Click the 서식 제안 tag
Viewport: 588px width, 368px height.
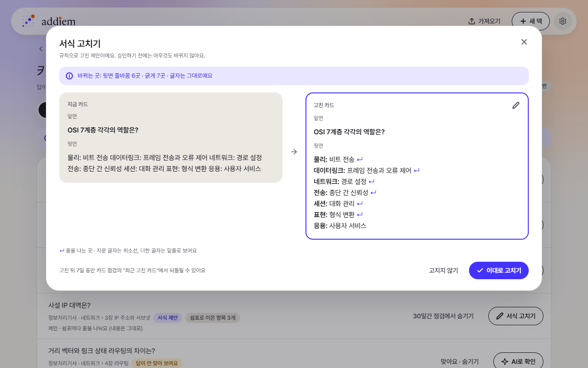(x=168, y=318)
